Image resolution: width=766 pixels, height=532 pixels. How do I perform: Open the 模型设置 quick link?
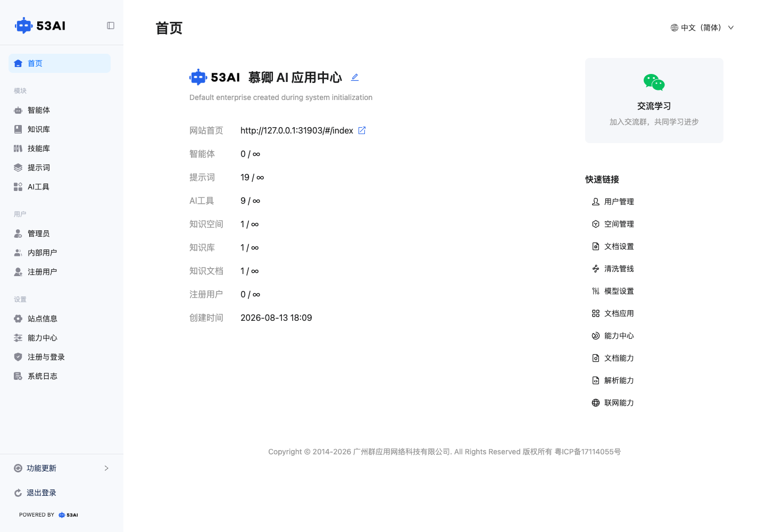613,291
